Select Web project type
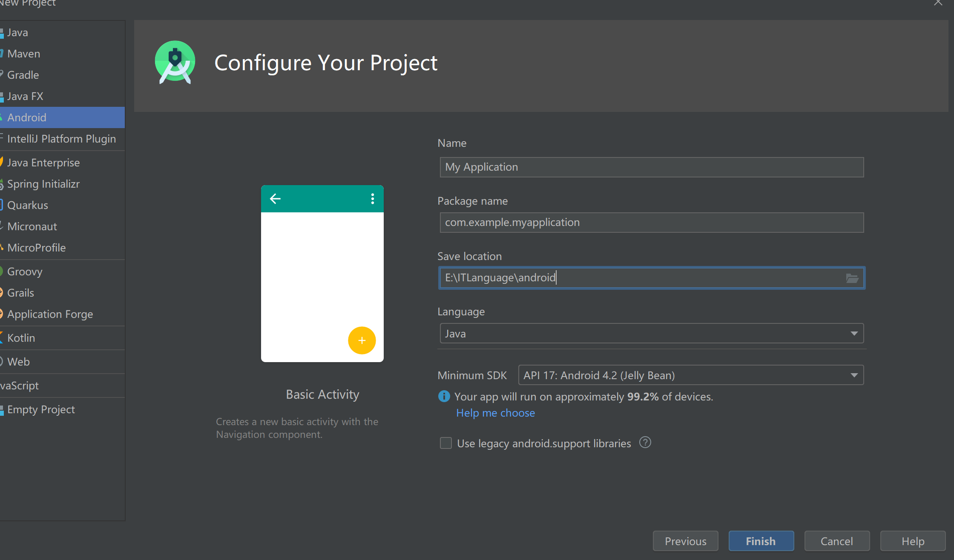This screenshot has width=954, height=560. tap(62, 362)
